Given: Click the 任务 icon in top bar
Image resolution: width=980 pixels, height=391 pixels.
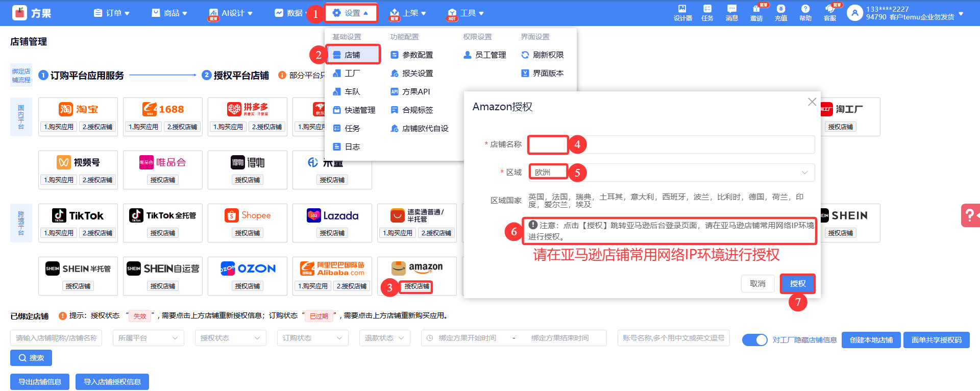Looking at the screenshot, I should point(707,12).
